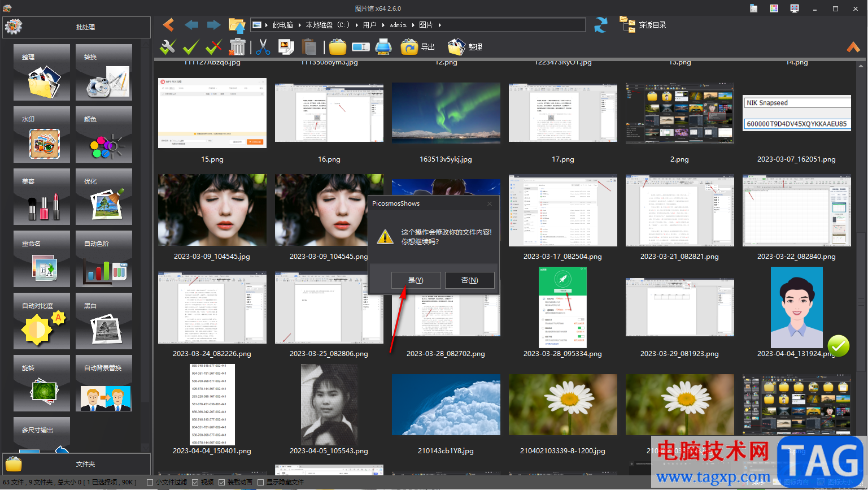Enable the 小文件过滤 checkbox

click(x=150, y=482)
